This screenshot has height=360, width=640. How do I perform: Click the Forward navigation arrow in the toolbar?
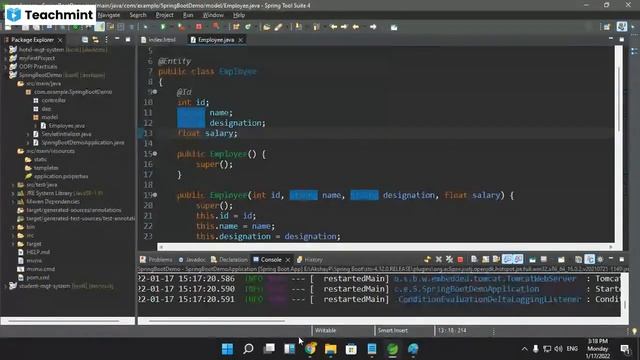point(373,27)
